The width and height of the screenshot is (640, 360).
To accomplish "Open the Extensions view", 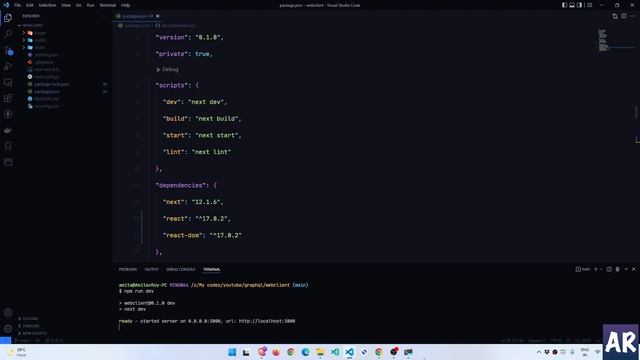I will click(8, 98).
